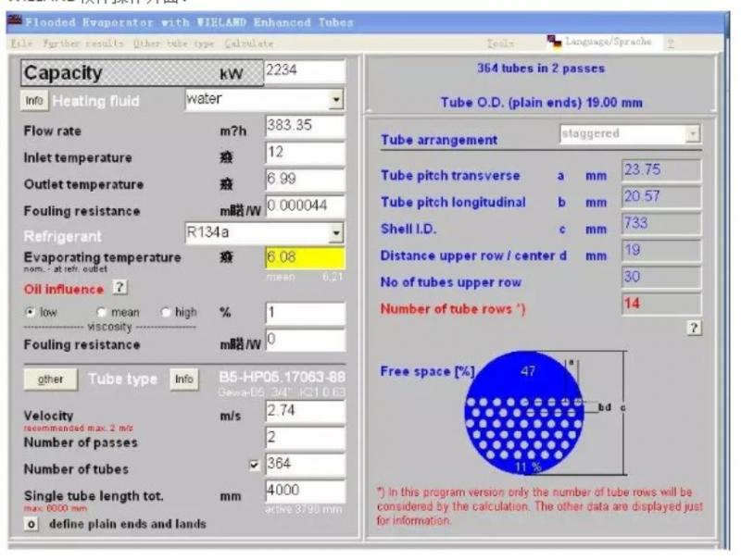Click the B5-HP05.17063-88 tube type label
741x560 pixels.
[283, 377]
